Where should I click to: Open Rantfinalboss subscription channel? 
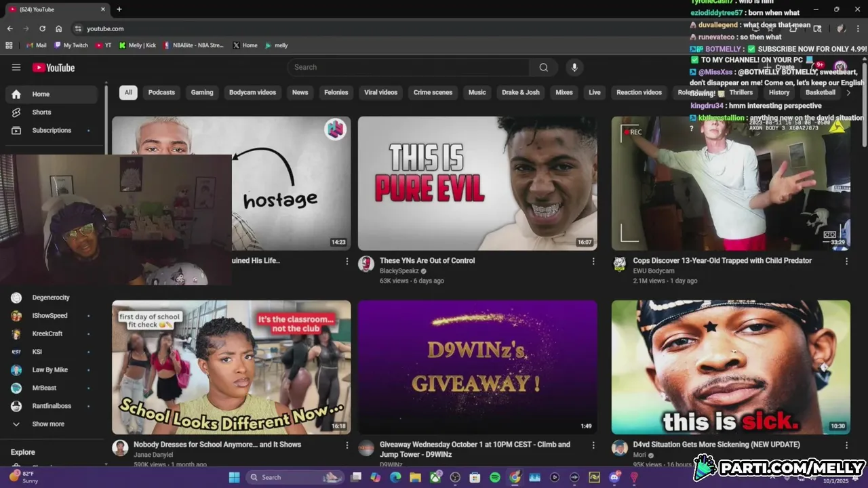click(x=52, y=406)
